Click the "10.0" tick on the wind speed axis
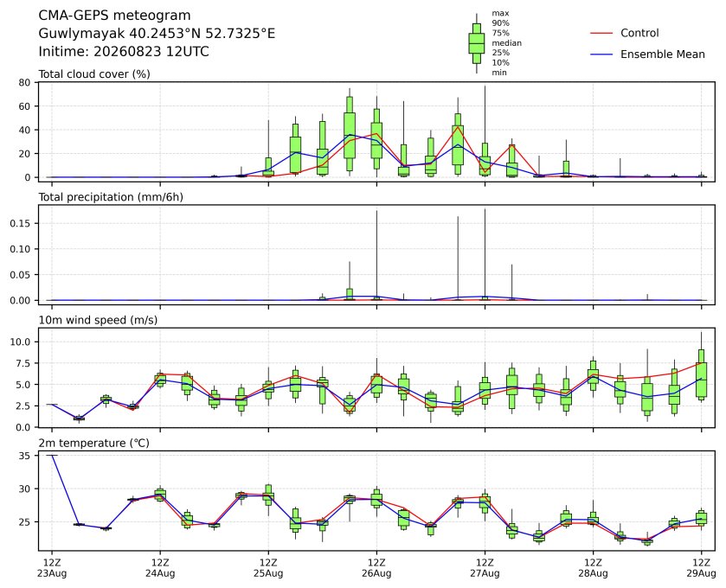 [x=21, y=342]
